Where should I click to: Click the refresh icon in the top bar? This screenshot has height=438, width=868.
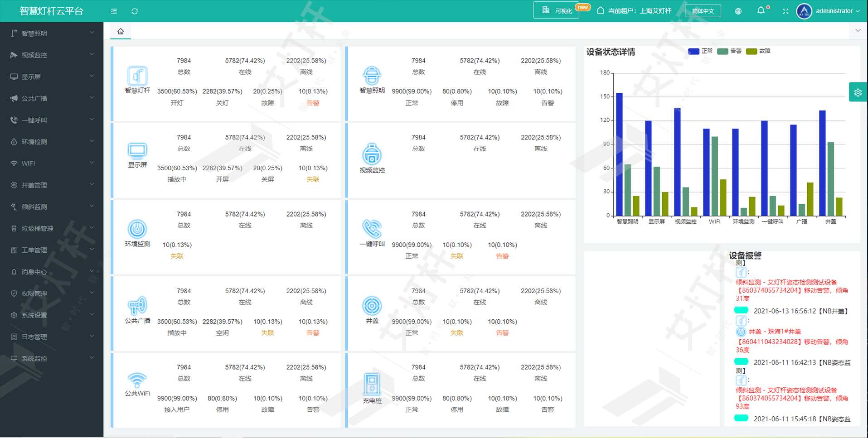[135, 11]
